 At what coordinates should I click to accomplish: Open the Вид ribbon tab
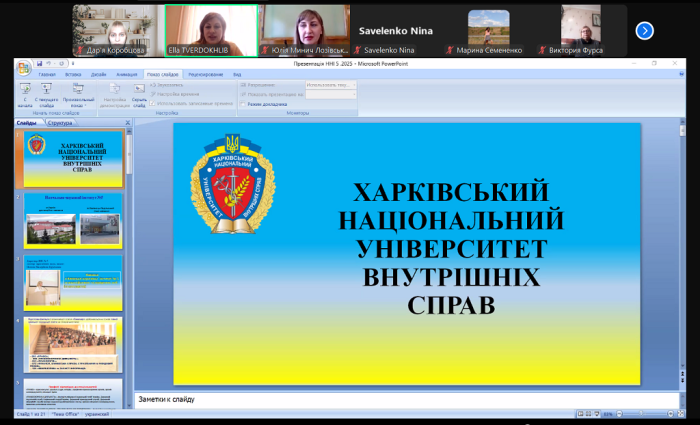point(237,75)
